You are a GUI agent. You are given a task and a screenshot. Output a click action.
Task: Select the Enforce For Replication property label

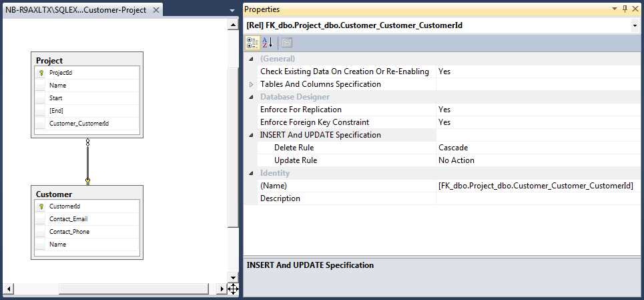point(301,110)
